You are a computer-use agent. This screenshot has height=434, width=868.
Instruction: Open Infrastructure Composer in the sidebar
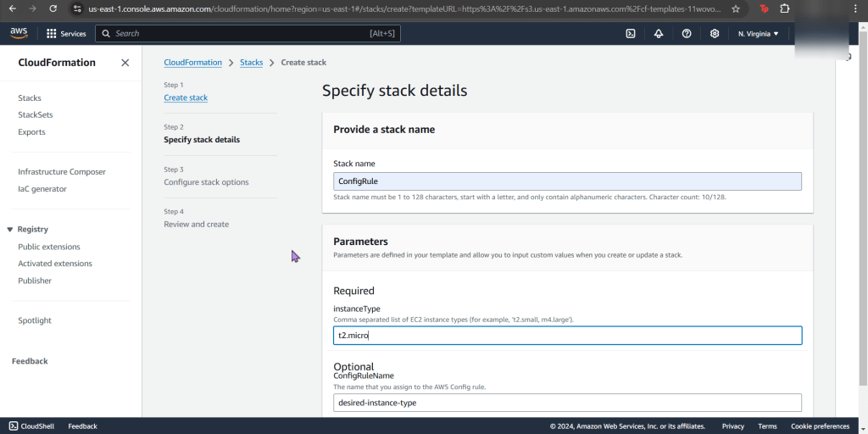pos(62,172)
